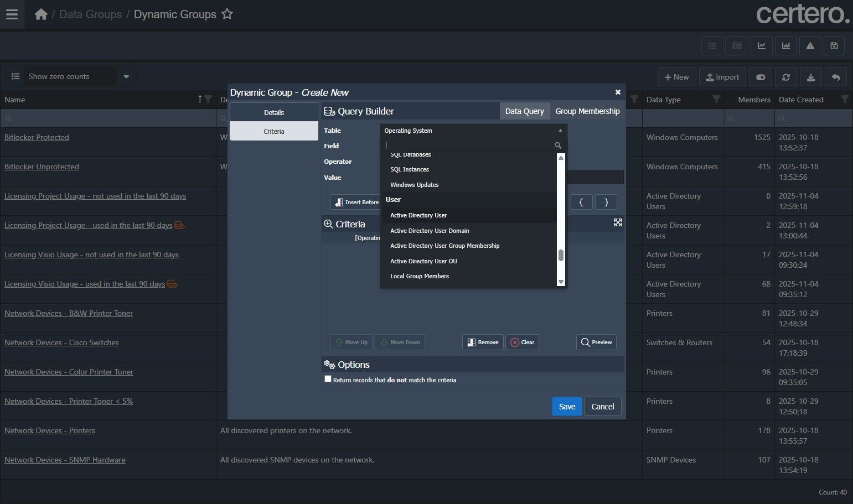Cancel the dynamic group dialog
The height and width of the screenshot is (504, 853).
(603, 407)
